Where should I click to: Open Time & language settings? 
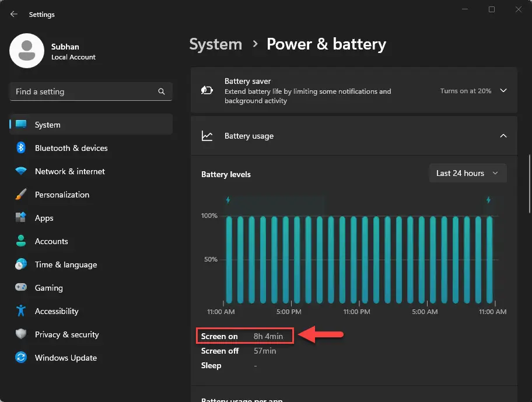(x=21, y=265)
